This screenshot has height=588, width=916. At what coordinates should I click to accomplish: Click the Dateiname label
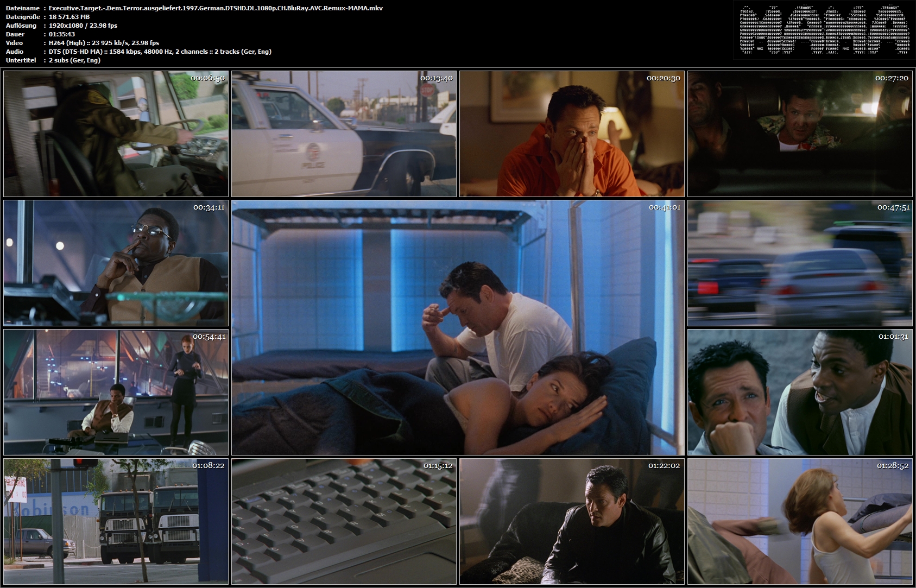coord(23,8)
